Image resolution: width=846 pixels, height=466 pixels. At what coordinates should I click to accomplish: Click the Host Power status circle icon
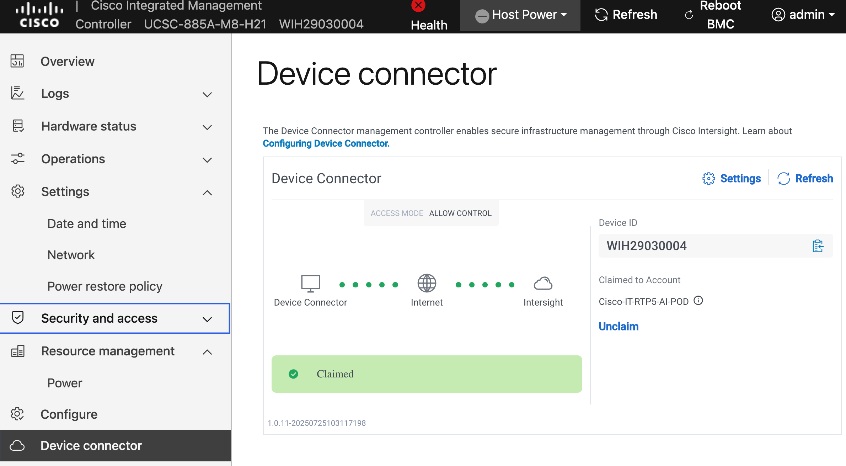tap(482, 16)
